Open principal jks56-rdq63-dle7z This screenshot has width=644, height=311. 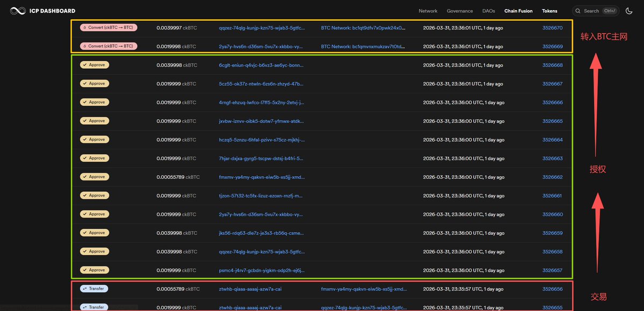[262, 233]
